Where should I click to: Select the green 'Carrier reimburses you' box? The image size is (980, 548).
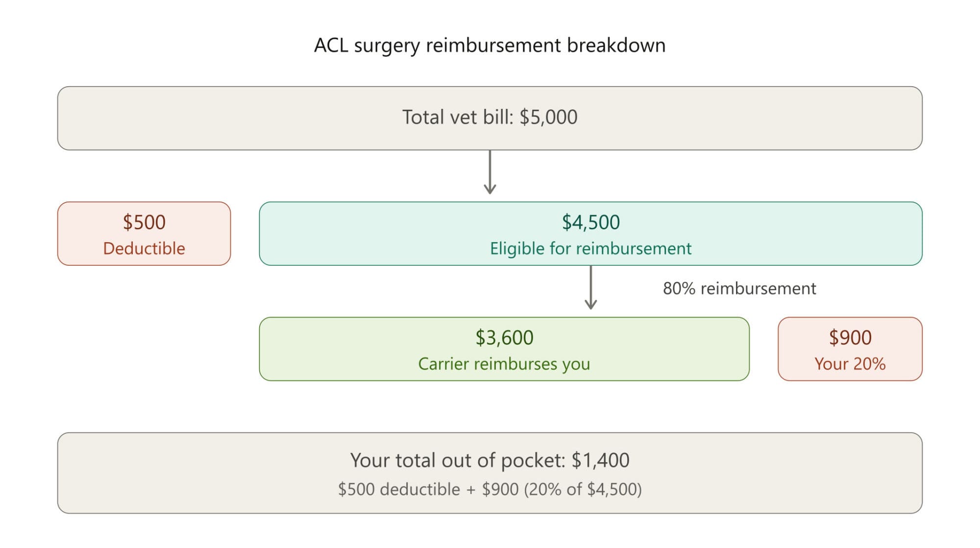(504, 349)
